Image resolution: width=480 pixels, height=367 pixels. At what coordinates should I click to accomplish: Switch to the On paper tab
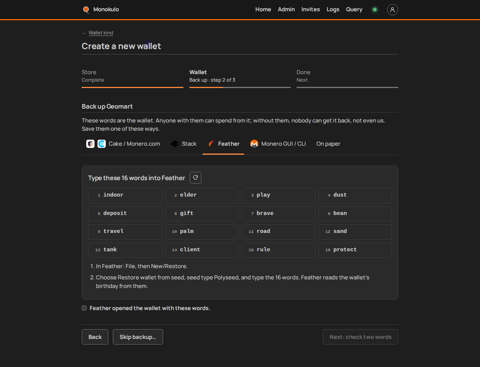click(328, 144)
